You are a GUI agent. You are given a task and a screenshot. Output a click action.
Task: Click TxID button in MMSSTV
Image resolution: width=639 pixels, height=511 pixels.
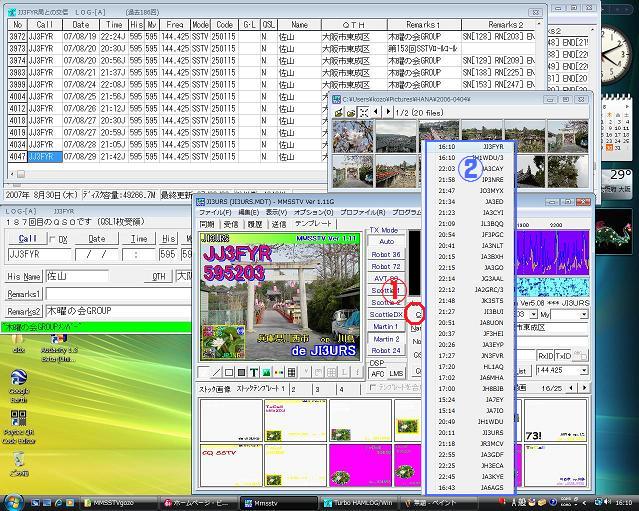(563, 356)
